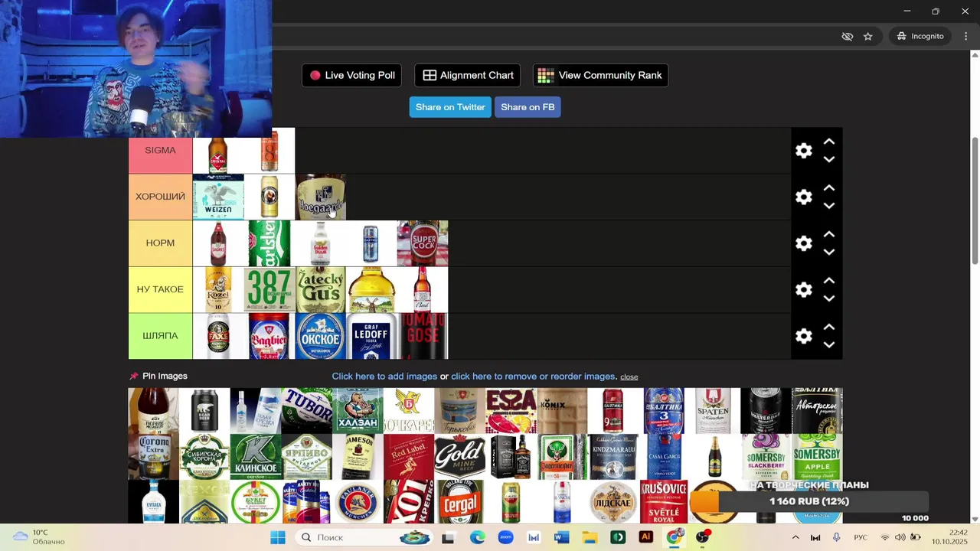Click the Weizen beer image
The width and height of the screenshot is (980, 551).
coord(218,197)
